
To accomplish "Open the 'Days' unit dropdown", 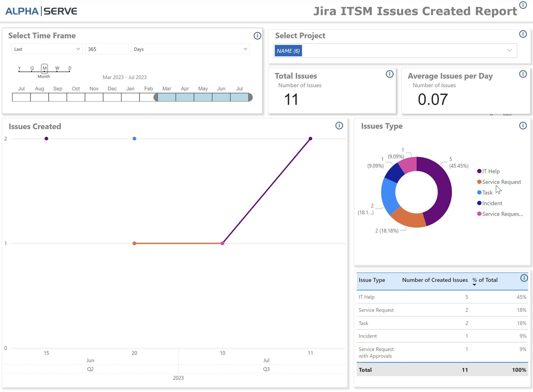I will 190,49.
